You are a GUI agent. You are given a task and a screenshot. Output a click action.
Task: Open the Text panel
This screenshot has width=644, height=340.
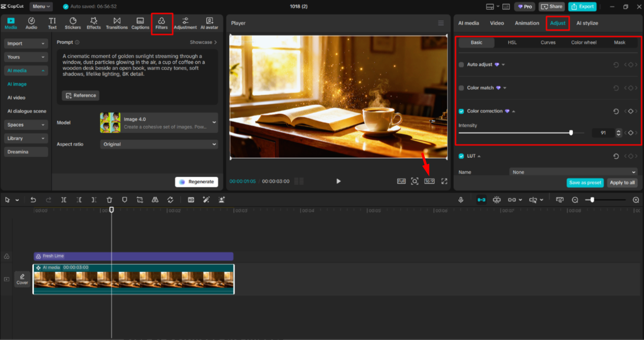tap(52, 23)
